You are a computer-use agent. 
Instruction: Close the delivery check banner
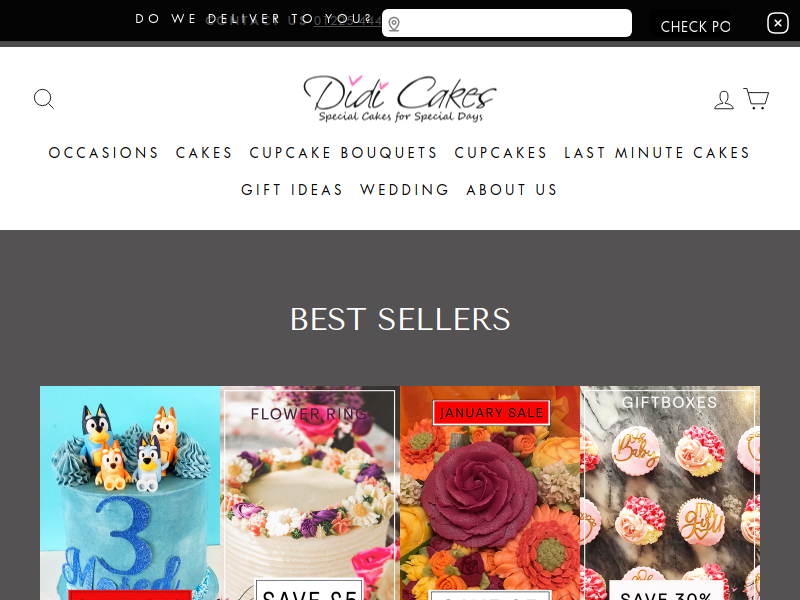pyautogui.click(x=778, y=23)
